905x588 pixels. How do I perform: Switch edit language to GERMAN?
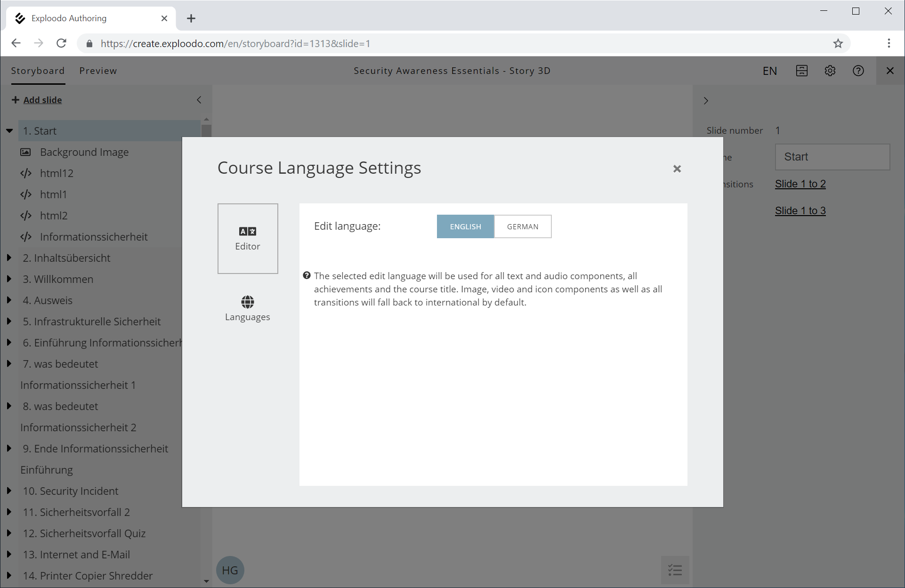pos(522,226)
